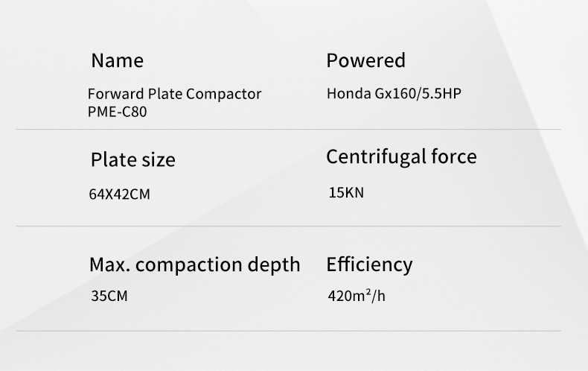The height and width of the screenshot is (371, 588).
Task: Click the divider line below 64X42CM
Action: pyautogui.click(x=287, y=226)
